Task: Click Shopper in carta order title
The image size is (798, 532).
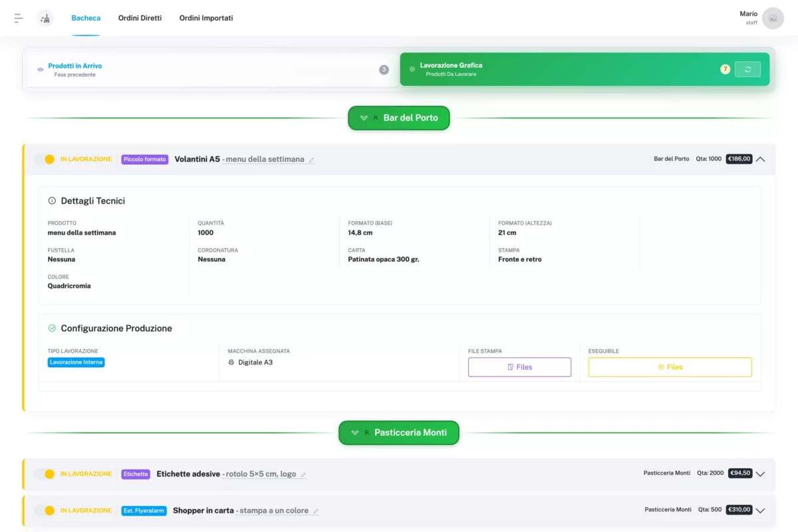Action: [x=203, y=510]
